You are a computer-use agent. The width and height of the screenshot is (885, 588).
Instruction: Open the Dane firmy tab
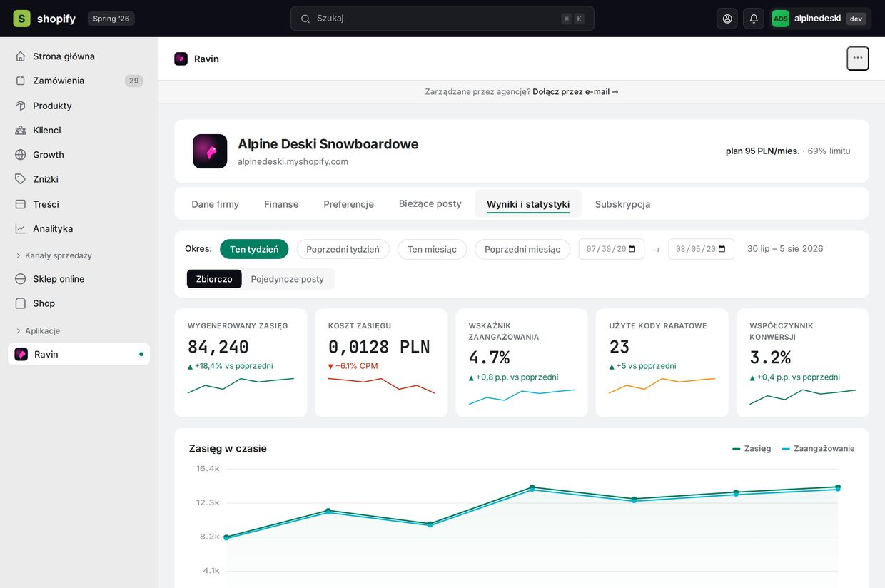pyautogui.click(x=216, y=204)
